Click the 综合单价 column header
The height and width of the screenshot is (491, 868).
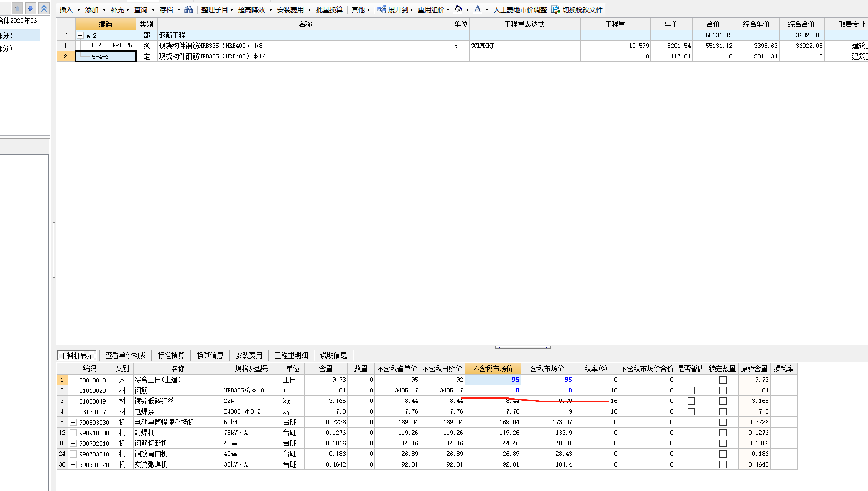[x=756, y=24]
